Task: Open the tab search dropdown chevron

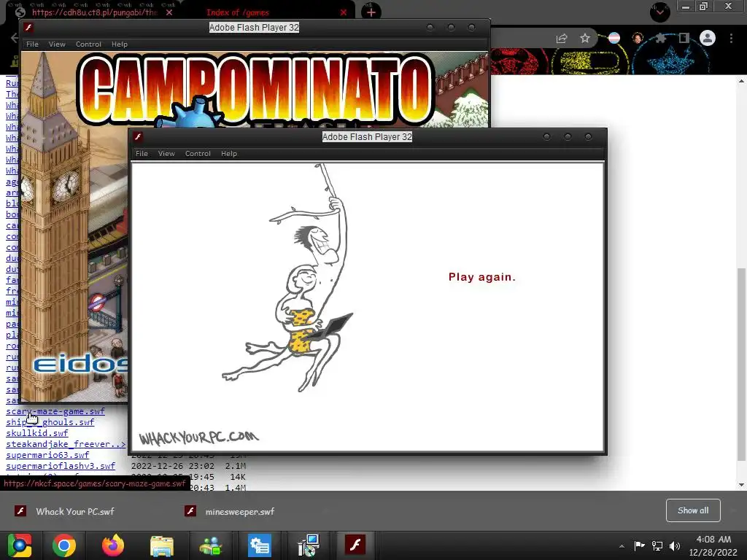Action: pyautogui.click(x=660, y=12)
